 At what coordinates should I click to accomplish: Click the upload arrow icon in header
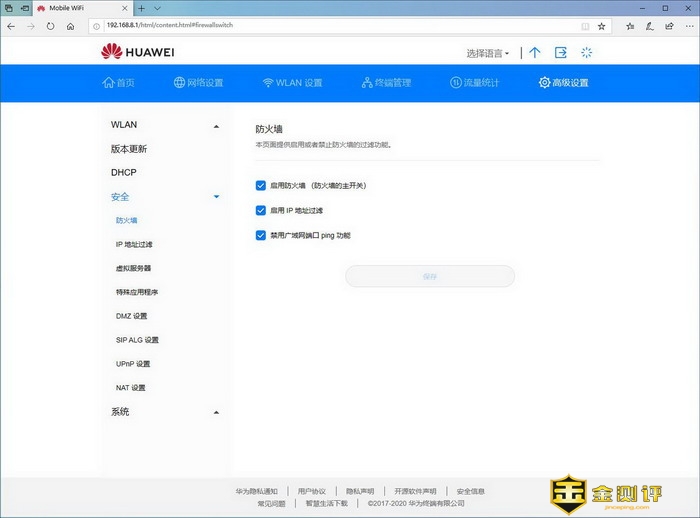pyautogui.click(x=535, y=52)
